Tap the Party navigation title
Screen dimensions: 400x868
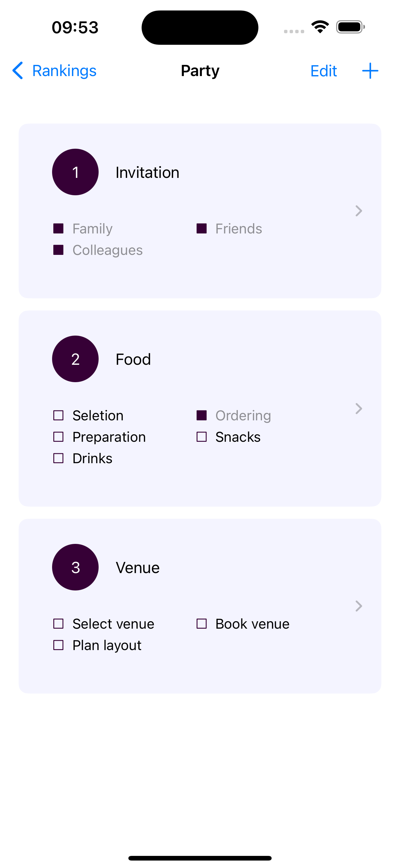[x=200, y=71]
